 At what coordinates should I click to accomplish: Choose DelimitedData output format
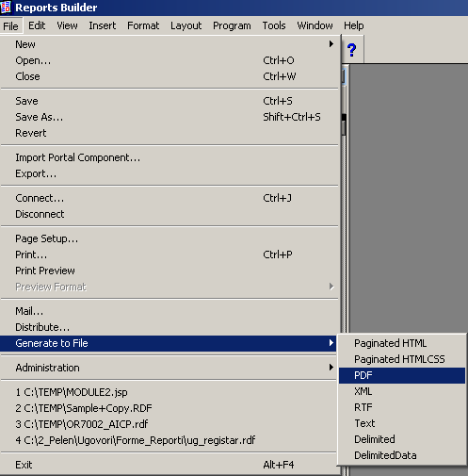click(x=402, y=455)
